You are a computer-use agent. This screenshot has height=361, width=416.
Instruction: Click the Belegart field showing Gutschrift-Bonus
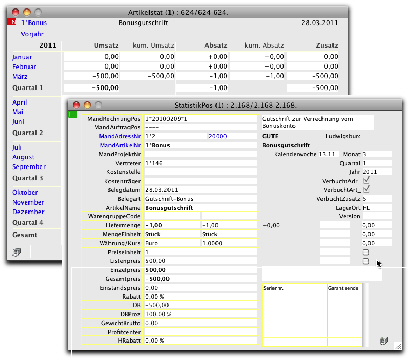pos(200,199)
